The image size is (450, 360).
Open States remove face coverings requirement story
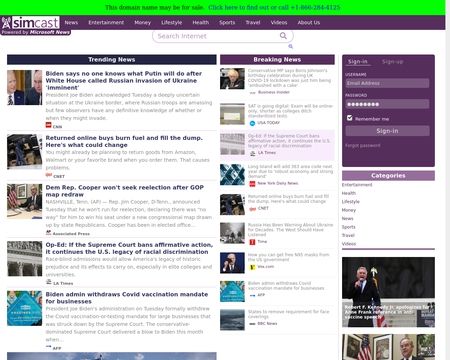pos(289,314)
